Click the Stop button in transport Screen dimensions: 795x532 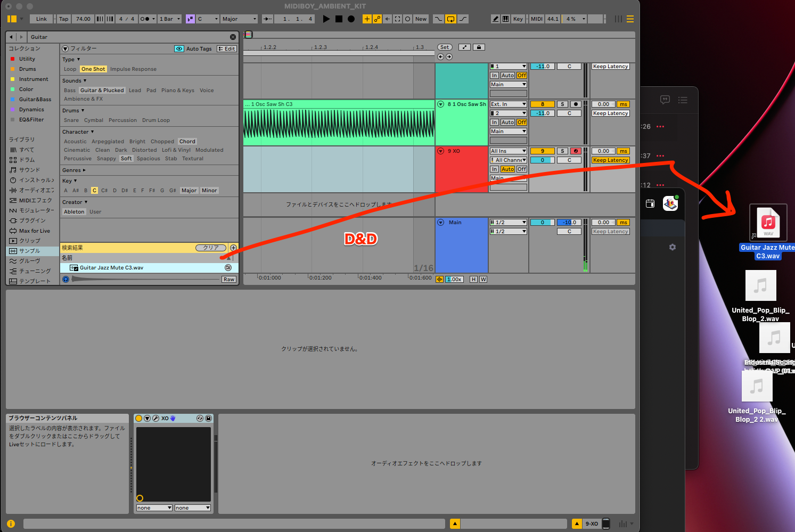[339, 19]
